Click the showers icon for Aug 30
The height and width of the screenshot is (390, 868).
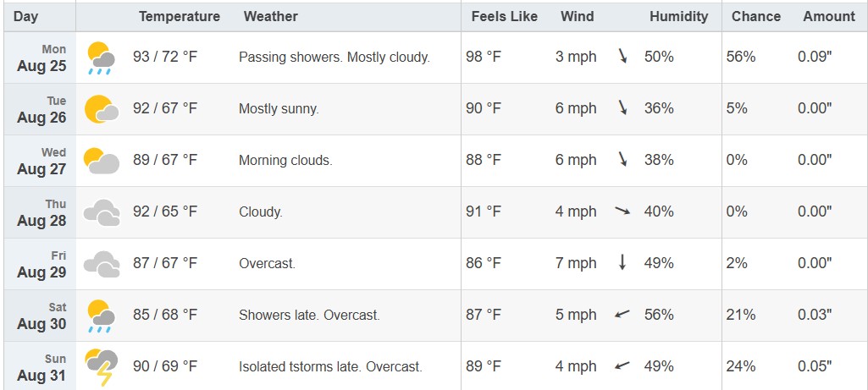[102, 316]
